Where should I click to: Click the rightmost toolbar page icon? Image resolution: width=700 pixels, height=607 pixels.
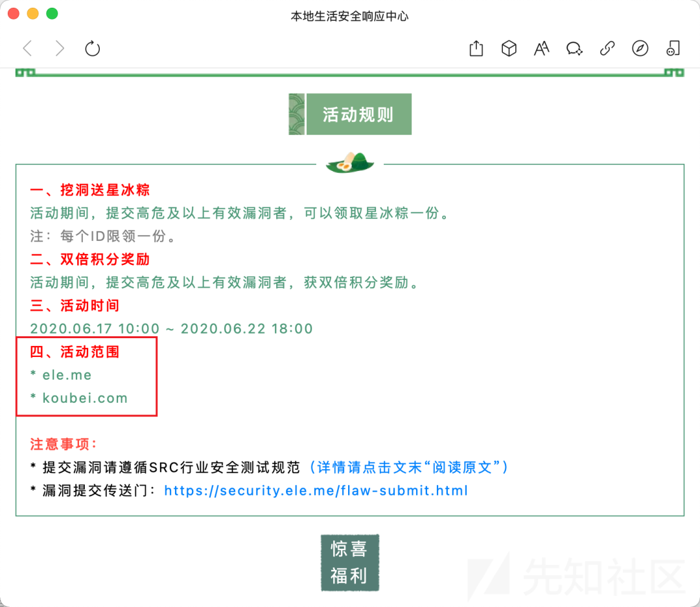(673, 48)
